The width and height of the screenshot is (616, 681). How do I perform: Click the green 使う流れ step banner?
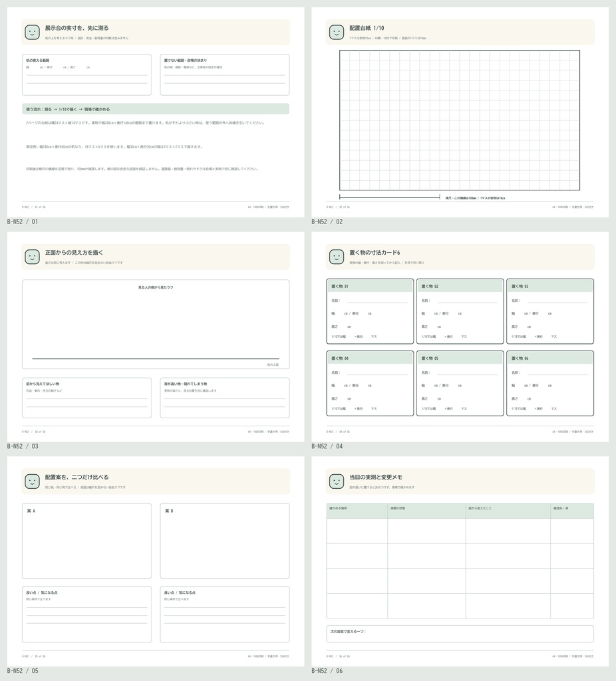tap(156, 109)
